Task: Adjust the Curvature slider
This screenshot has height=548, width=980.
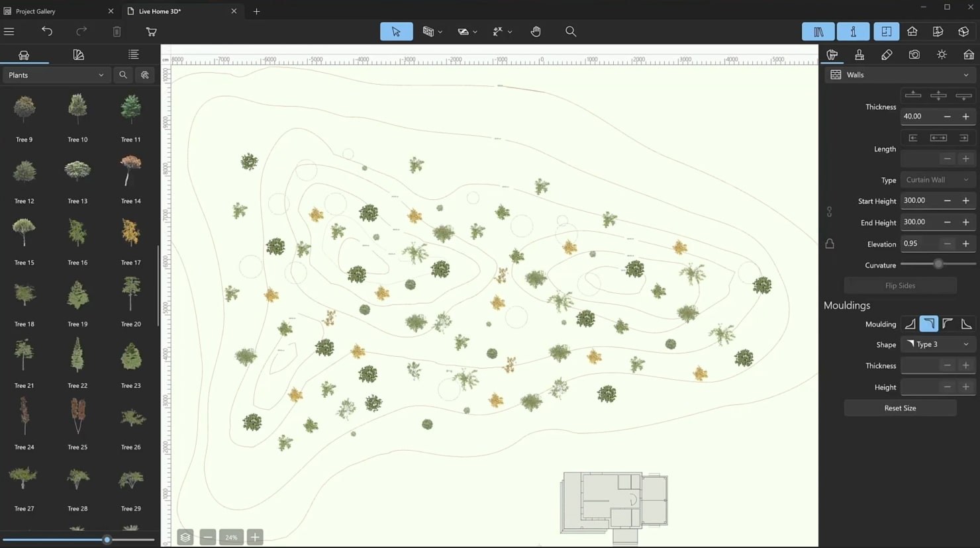Action: [938, 264]
